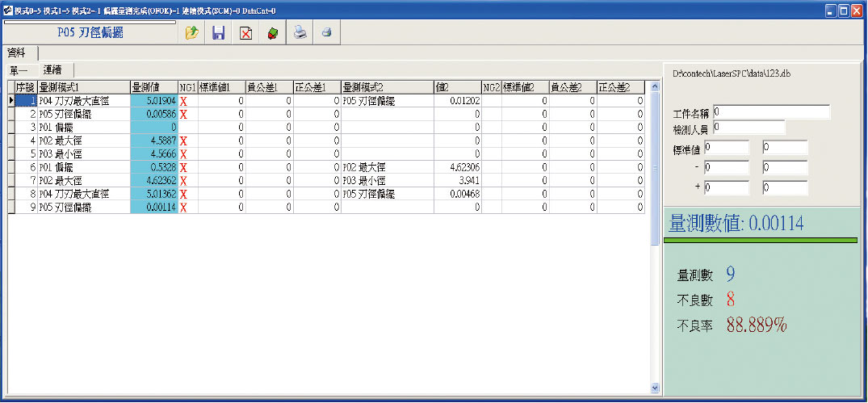This screenshot has width=868, height=403.
Task: Click the 檢測人員 input field
Action: point(748,127)
